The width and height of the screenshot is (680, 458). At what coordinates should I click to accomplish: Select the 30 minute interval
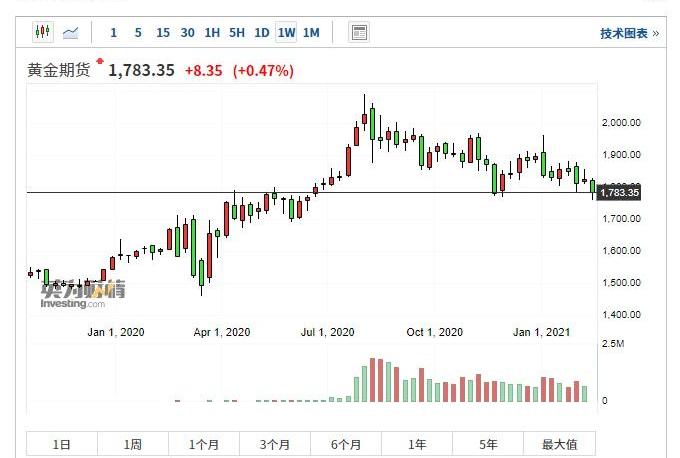point(187,33)
